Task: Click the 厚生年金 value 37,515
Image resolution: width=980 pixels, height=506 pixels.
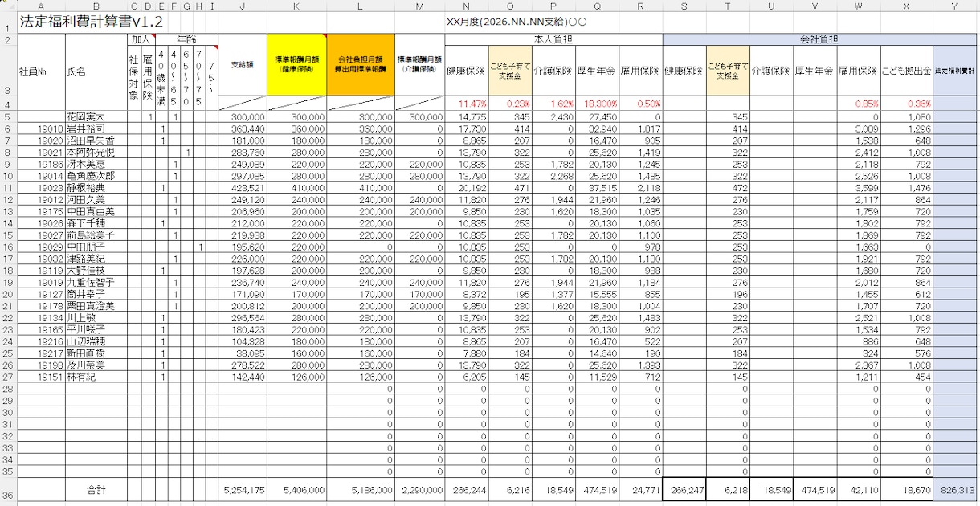Action: [596, 187]
